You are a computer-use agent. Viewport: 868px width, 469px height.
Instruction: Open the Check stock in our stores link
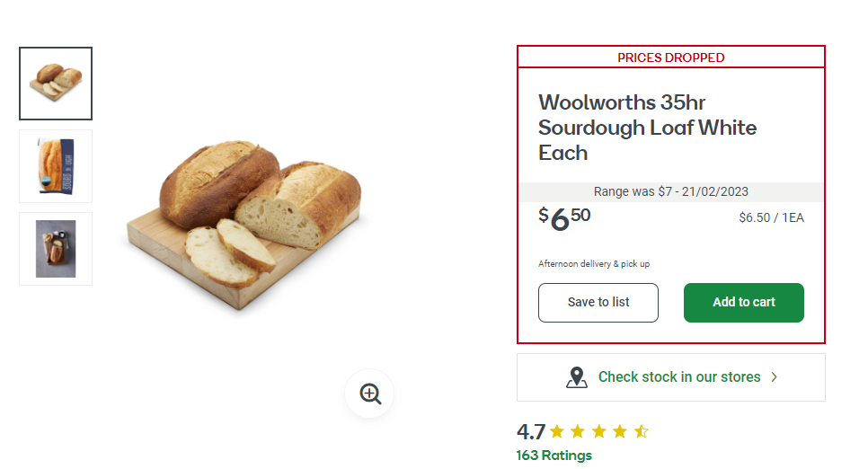tap(679, 377)
